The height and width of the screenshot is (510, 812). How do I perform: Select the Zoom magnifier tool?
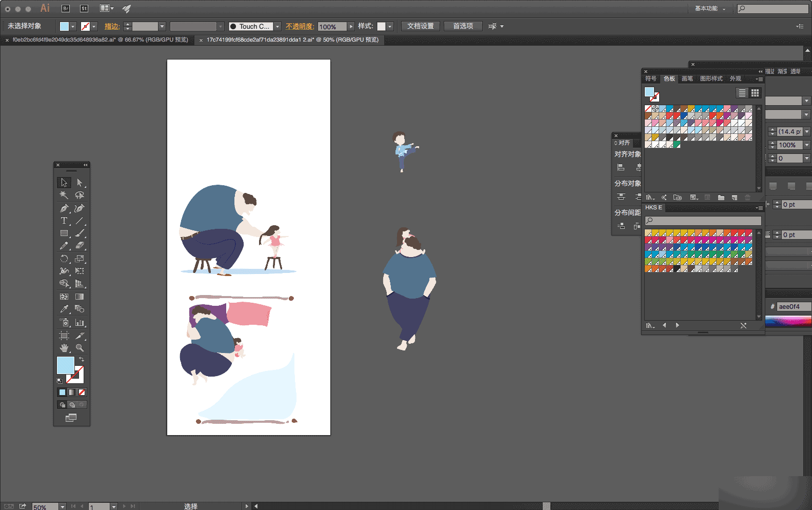pos(80,348)
